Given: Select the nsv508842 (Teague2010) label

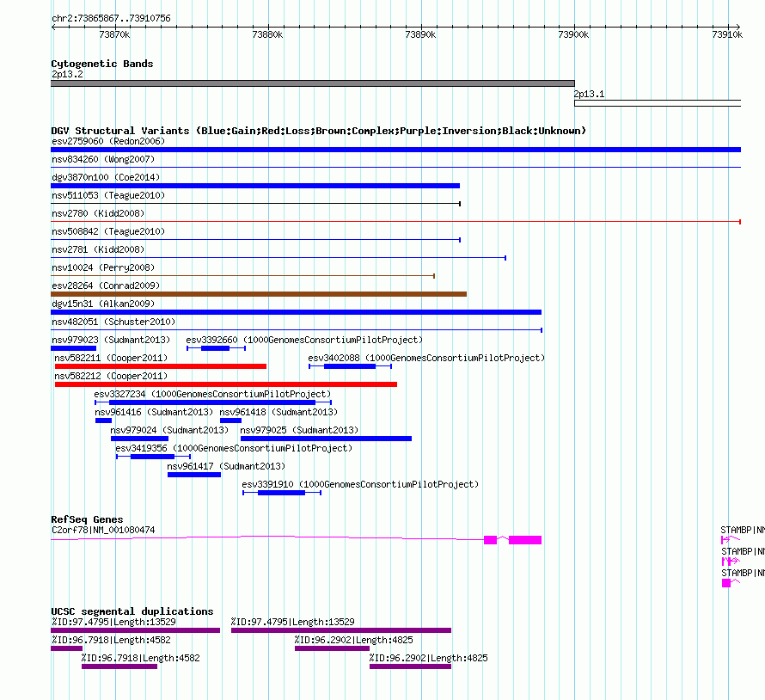Looking at the screenshot, I should tap(108, 231).
